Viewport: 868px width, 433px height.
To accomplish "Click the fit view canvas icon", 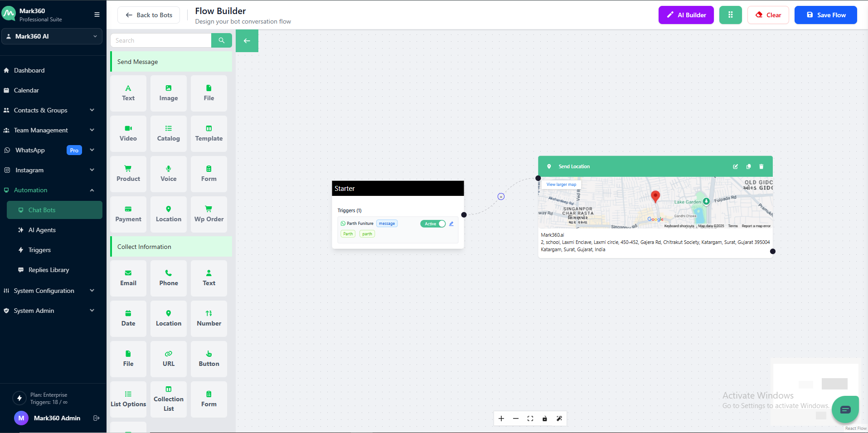I will 530,418.
